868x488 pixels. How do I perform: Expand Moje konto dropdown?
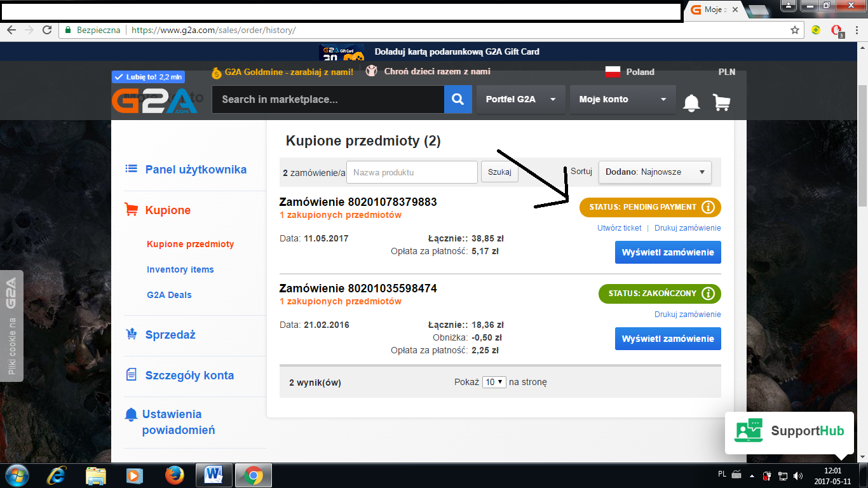(x=622, y=99)
